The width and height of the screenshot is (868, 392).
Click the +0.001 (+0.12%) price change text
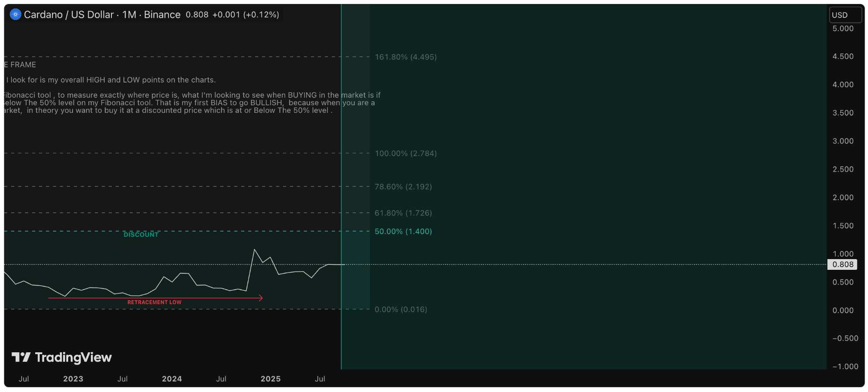tap(246, 15)
